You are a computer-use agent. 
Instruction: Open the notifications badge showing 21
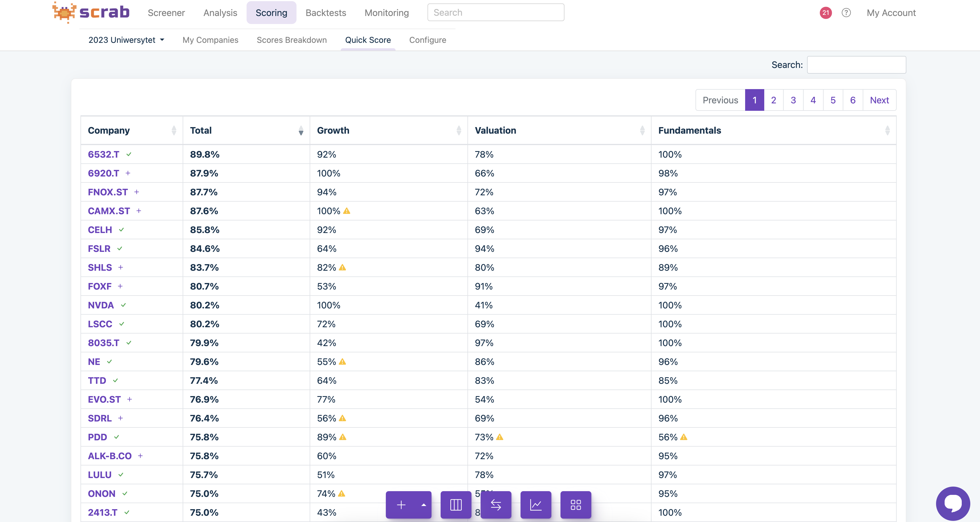(x=826, y=13)
